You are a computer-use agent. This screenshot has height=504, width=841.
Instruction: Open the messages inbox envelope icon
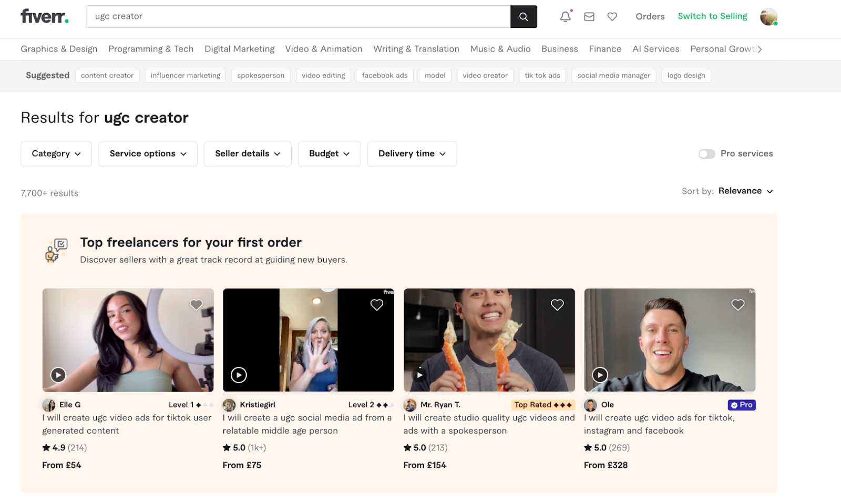coord(589,16)
